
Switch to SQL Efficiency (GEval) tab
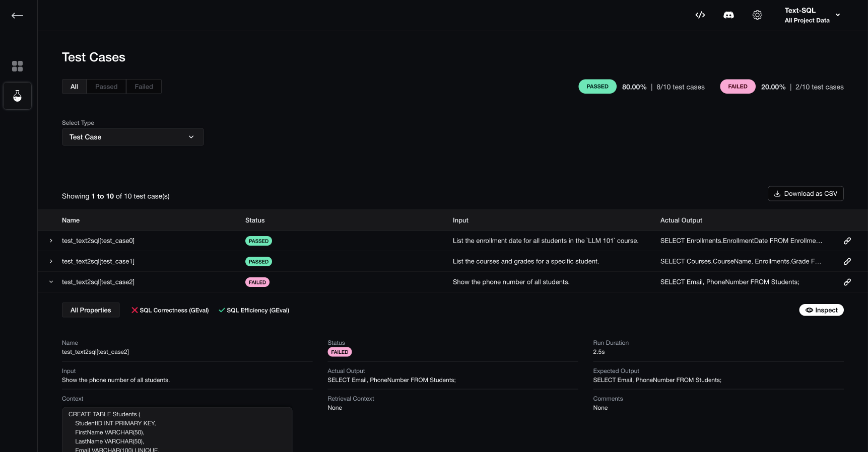click(254, 311)
